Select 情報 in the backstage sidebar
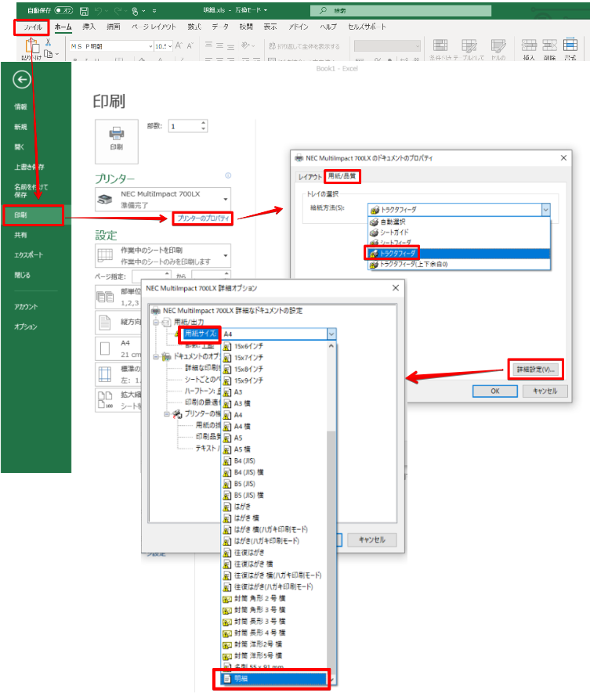590x700 pixels. tap(20, 106)
